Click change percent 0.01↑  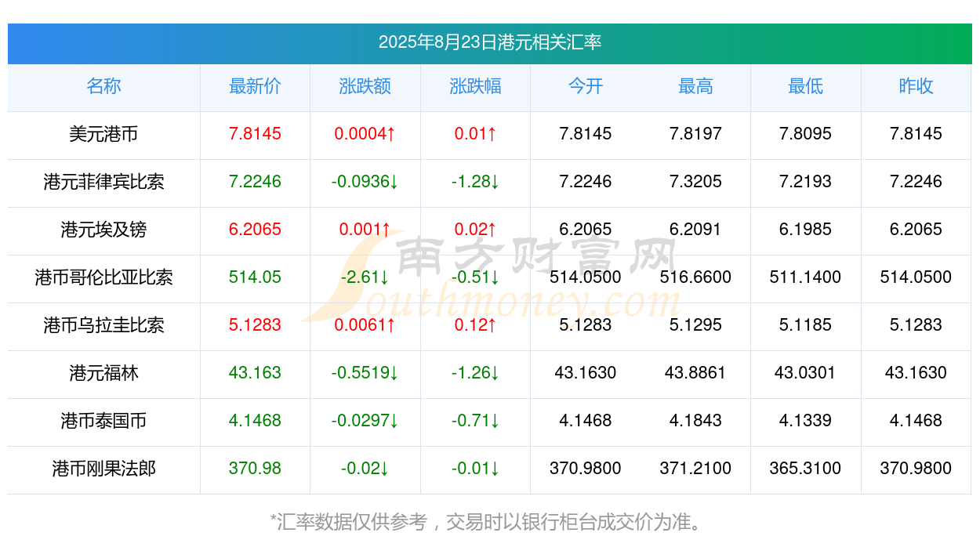(x=475, y=134)
